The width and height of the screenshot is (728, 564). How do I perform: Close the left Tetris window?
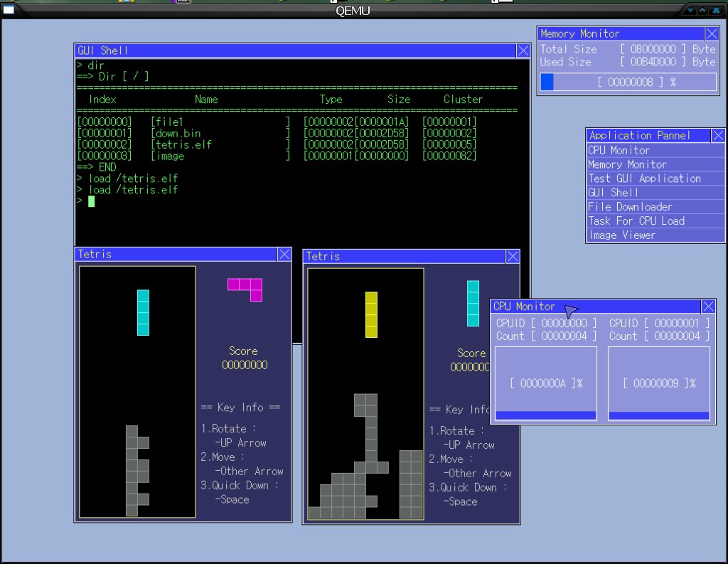(284, 254)
